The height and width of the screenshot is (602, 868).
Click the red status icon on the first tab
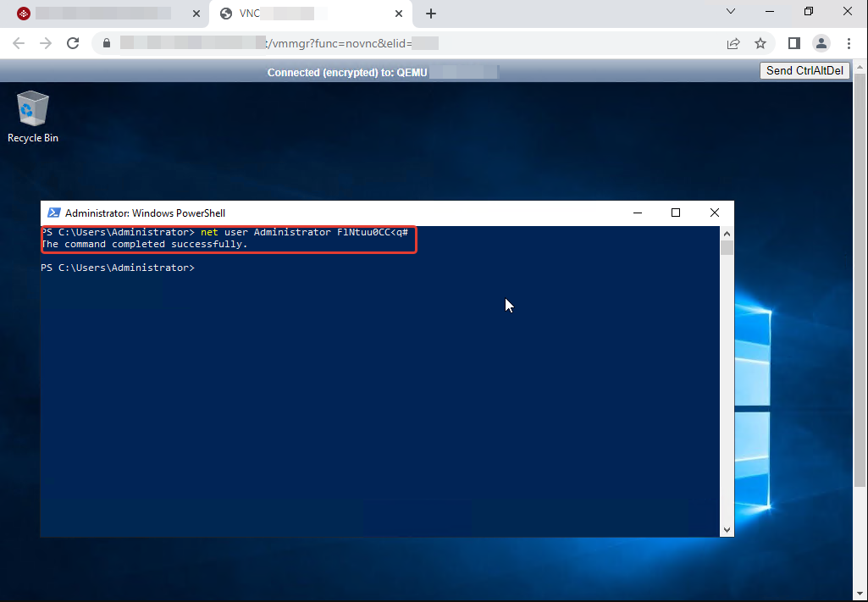22,14
